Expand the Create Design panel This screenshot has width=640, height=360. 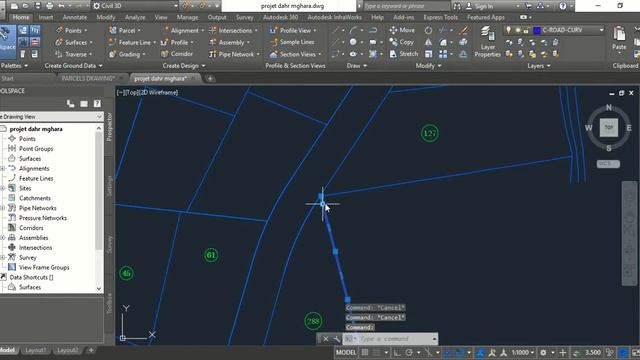(184, 66)
